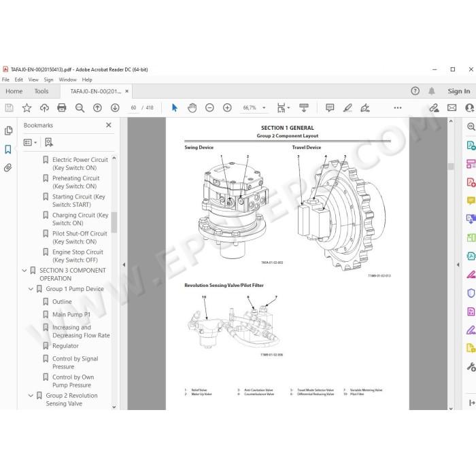Image resolution: width=476 pixels, height=476 pixels.
Task: Open the Main Pump P1 bookmark
Action: point(71,314)
